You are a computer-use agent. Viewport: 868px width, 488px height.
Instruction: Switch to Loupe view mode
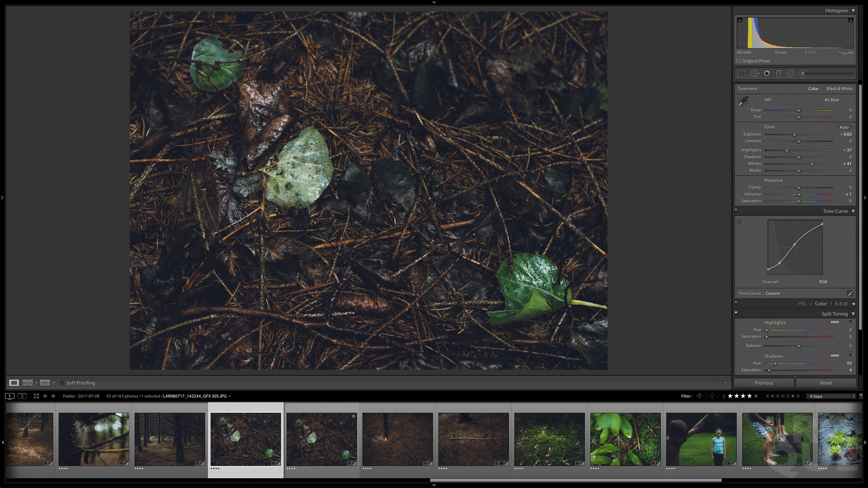click(14, 383)
